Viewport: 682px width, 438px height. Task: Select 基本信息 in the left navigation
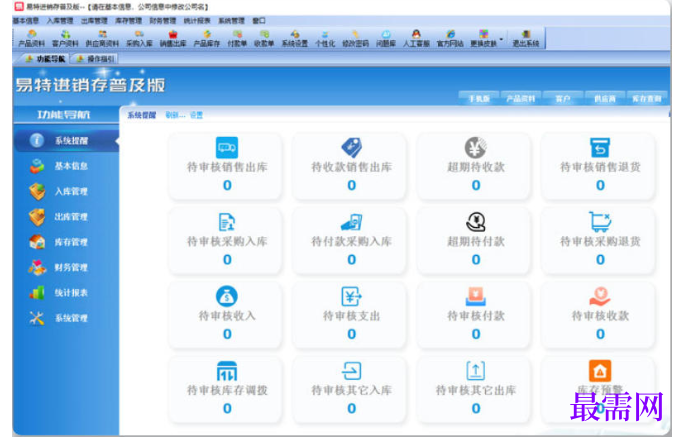click(67, 166)
